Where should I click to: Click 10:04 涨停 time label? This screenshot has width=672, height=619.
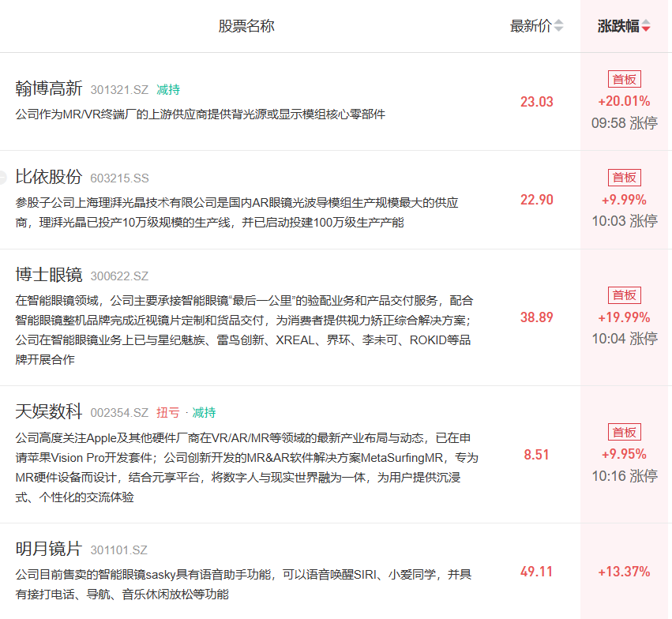pyautogui.click(x=625, y=339)
